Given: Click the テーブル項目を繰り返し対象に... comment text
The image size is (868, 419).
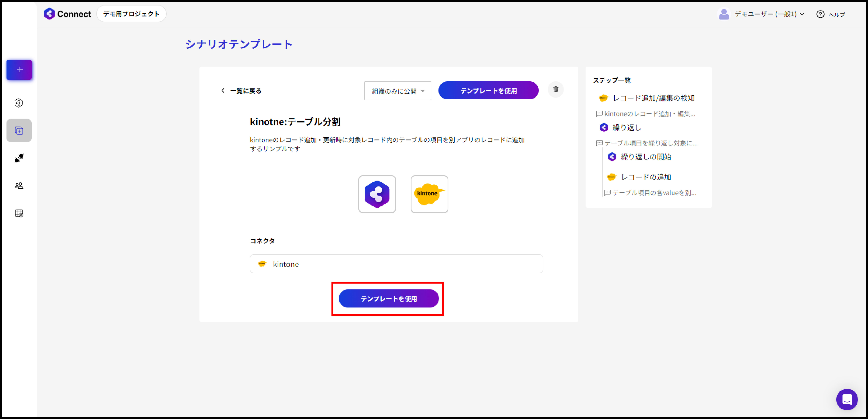Looking at the screenshot, I should (x=651, y=143).
